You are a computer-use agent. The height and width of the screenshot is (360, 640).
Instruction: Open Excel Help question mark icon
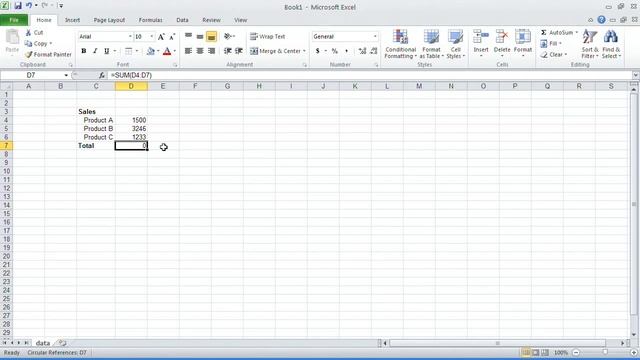tap(601, 20)
